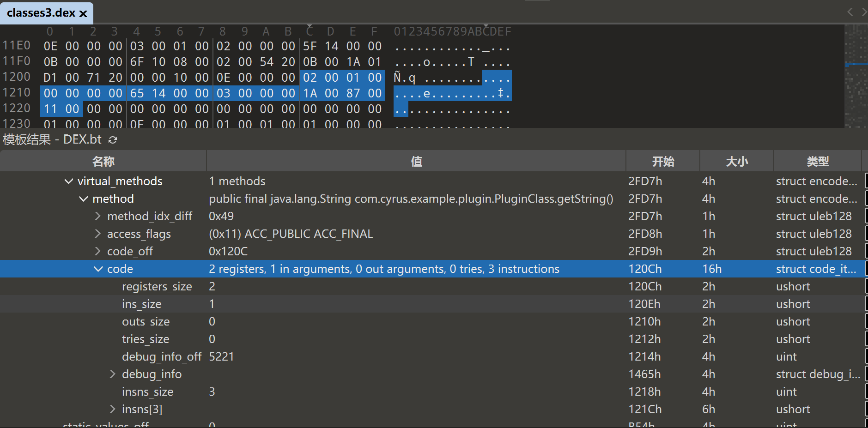Select the classes3.dex file tab

click(47, 13)
